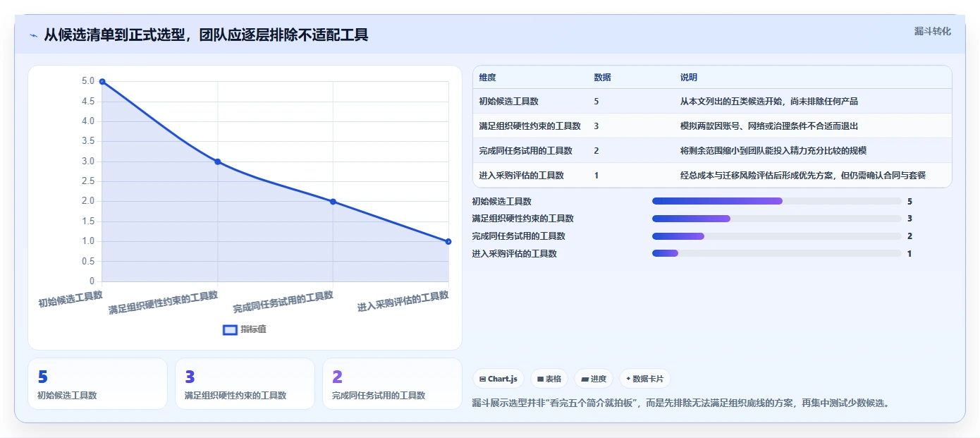Click the Chart.js tag icon
This screenshot has width=980, height=438.
click(x=482, y=379)
